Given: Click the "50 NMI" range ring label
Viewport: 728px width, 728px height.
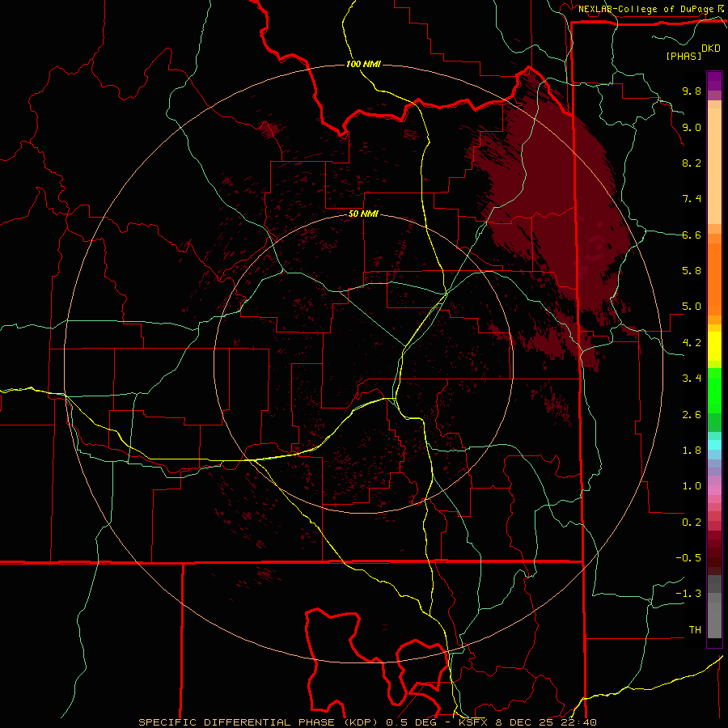Looking at the screenshot, I should tap(363, 214).
